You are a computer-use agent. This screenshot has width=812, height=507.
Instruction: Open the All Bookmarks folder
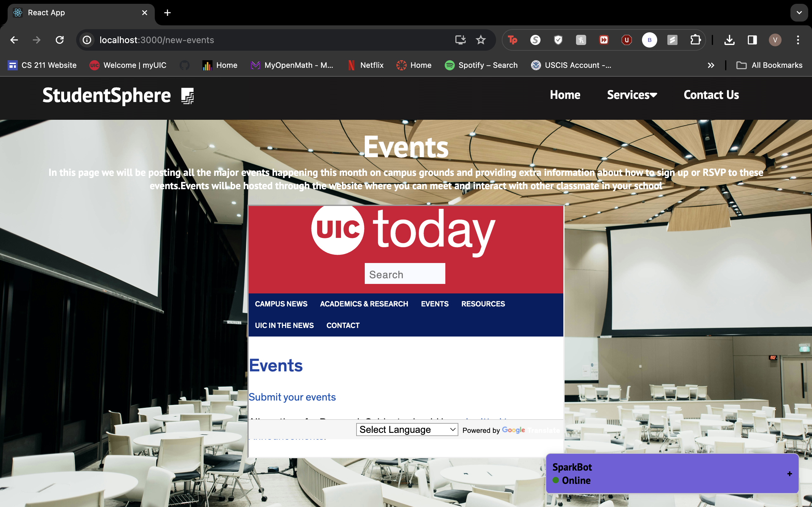pos(769,65)
